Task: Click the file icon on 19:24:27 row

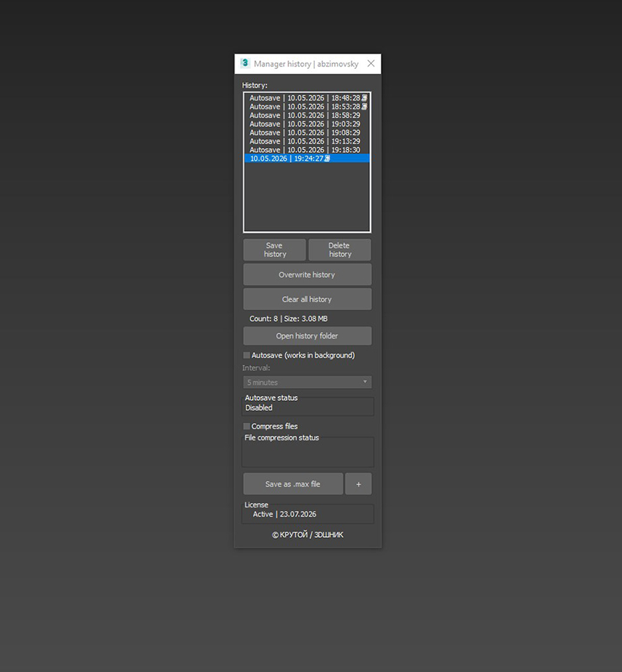Action: pyautogui.click(x=327, y=158)
